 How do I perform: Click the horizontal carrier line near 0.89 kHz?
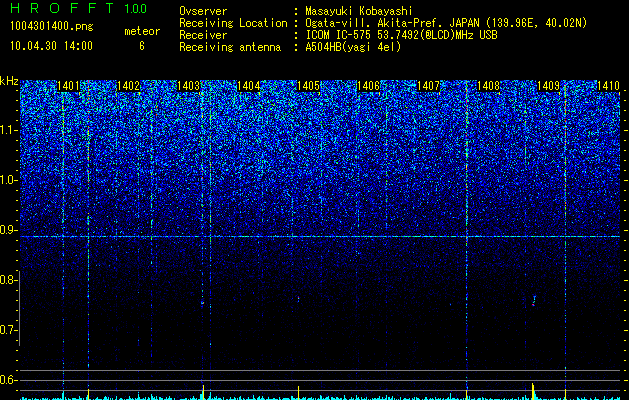[320, 237]
